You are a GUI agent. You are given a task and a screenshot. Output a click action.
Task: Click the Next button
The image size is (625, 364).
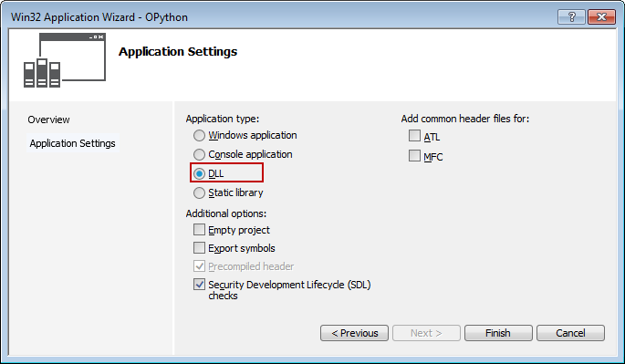pyautogui.click(x=426, y=333)
